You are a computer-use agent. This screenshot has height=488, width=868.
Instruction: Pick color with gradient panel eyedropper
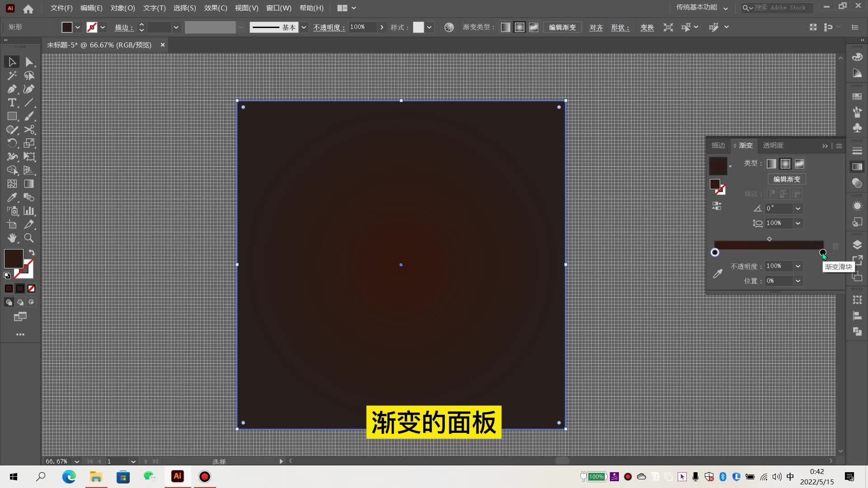click(717, 274)
